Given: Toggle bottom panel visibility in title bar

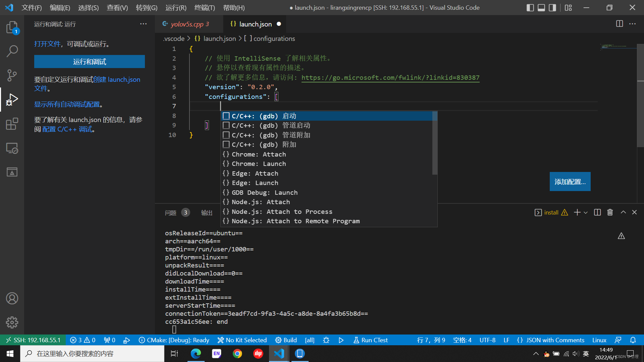Looking at the screenshot, I should tap(541, 7).
